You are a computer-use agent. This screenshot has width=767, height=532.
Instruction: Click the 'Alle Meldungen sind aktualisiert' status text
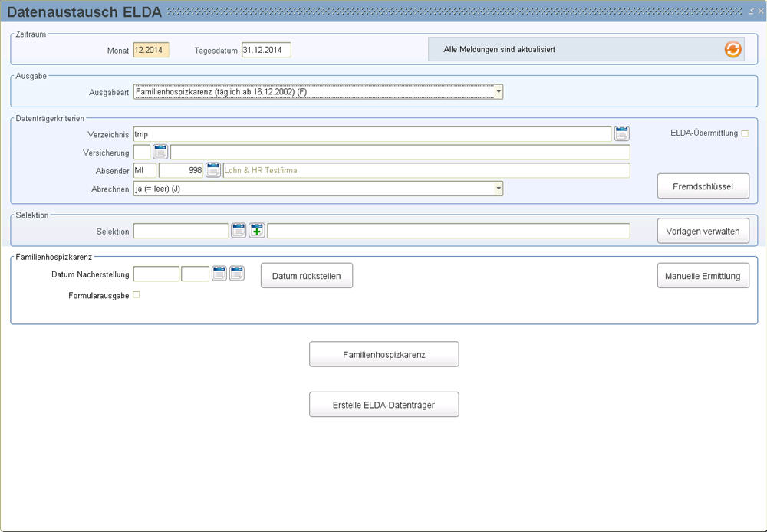click(499, 49)
